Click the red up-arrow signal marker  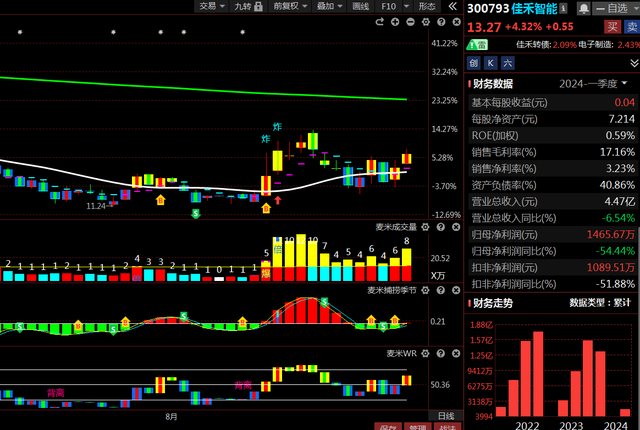click(278, 200)
